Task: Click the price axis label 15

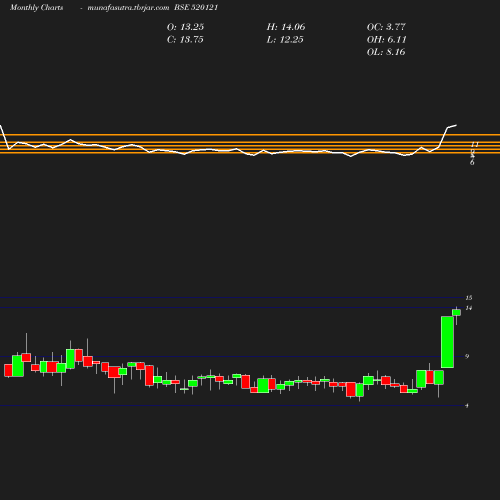Action: click(469, 298)
